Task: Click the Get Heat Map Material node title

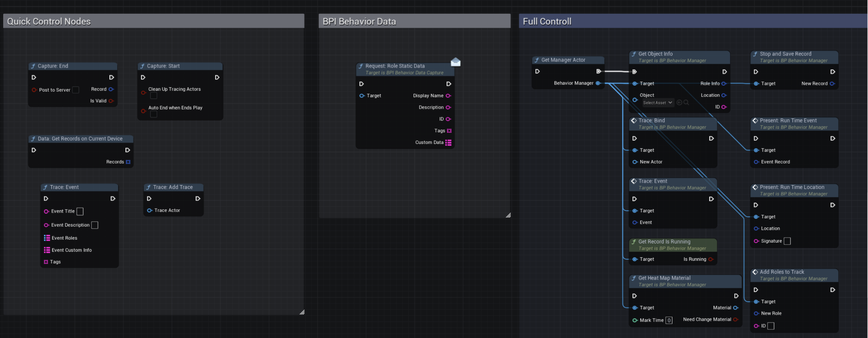Action: coord(664,278)
